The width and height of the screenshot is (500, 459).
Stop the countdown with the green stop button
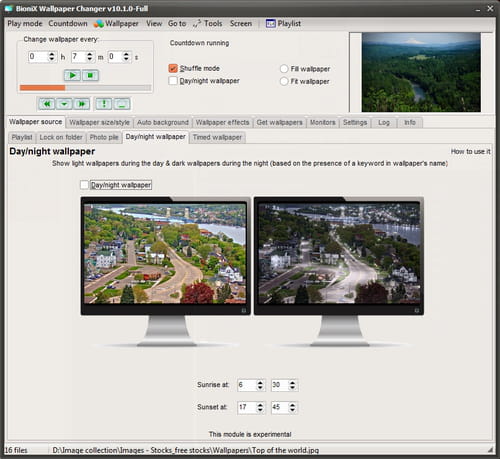point(90,75)
